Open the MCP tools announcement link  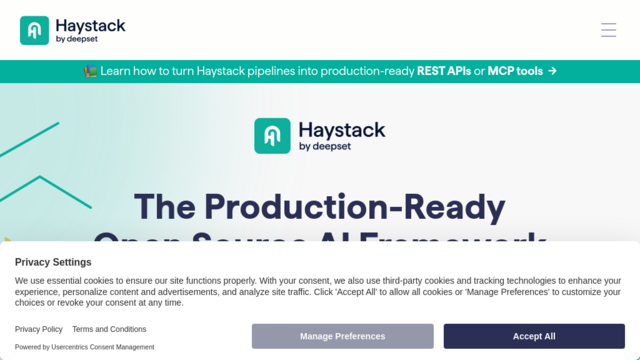click(515, 71)
